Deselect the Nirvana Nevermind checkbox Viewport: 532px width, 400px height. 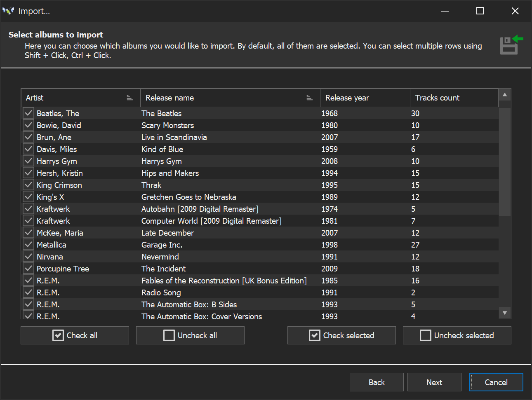click(28, 256)
